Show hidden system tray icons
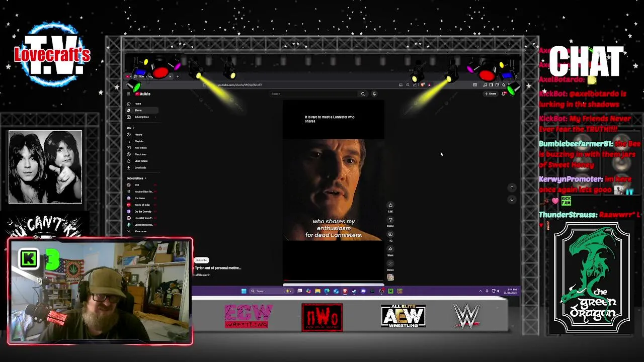The image size is (644, 362). click(480, 291)
